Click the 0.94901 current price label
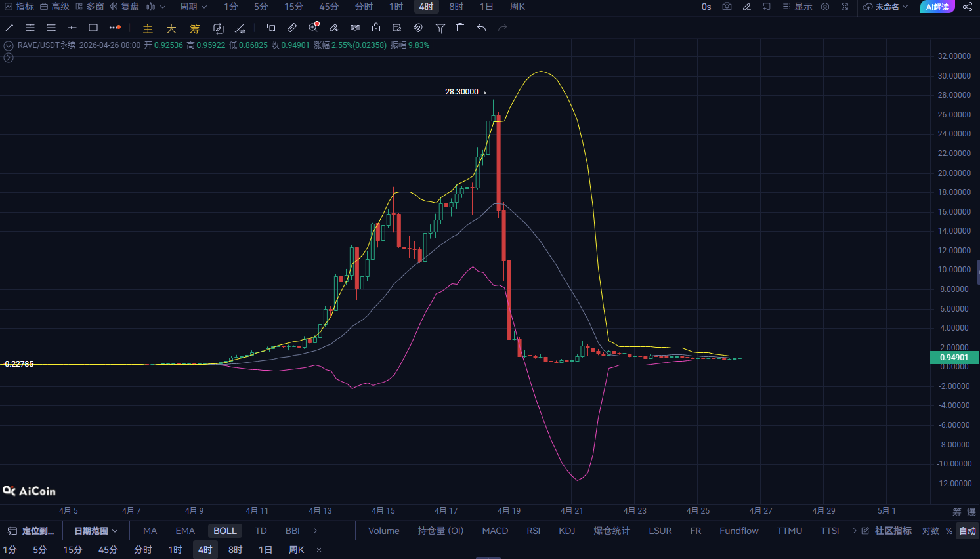Viewport: 980px width, 559px height. click(x=954, y=358)
